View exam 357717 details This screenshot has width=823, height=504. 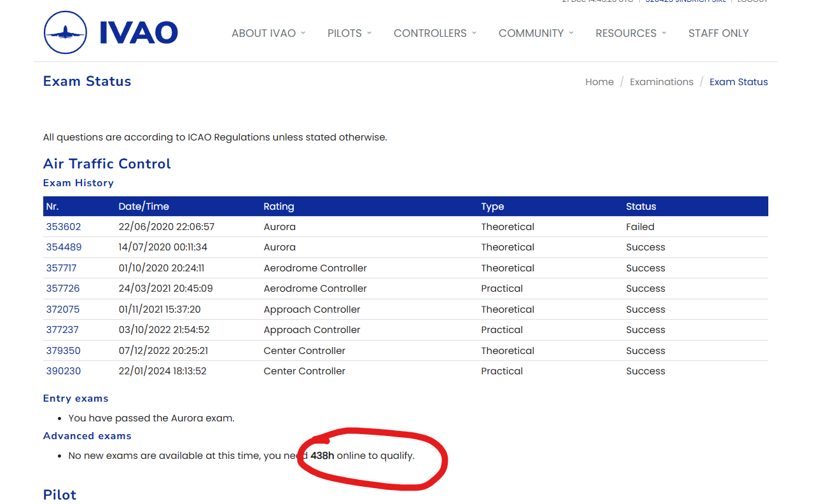[x=61, y=268]
